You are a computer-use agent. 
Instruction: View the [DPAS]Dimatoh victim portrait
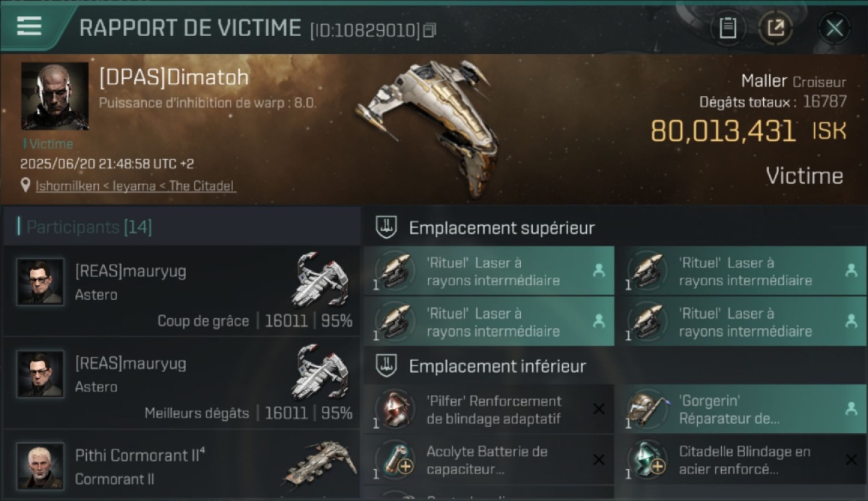[55, 96]
